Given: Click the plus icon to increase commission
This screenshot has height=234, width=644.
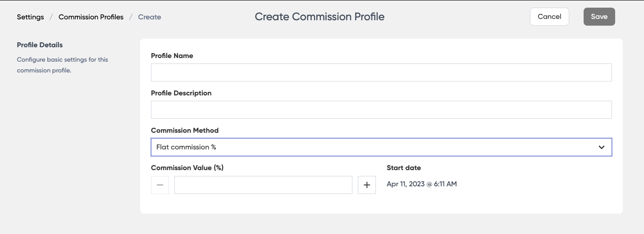Looking at the screenshot, I should tap(367, 185).
